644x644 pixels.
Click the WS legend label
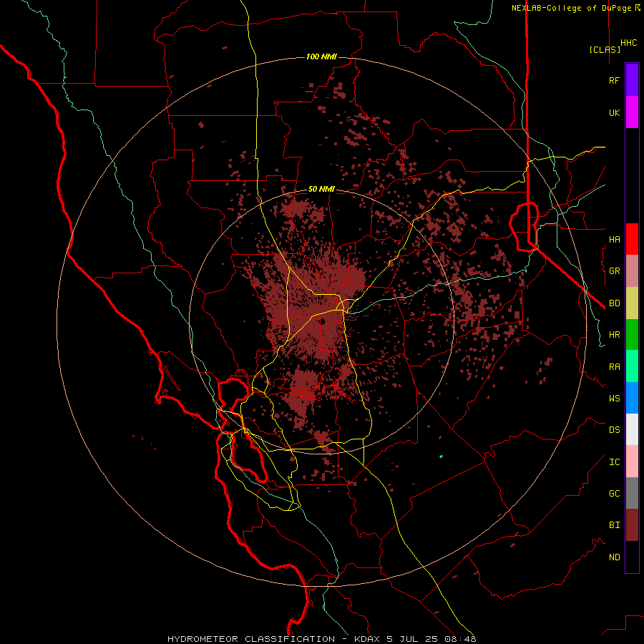pos(615,398)
